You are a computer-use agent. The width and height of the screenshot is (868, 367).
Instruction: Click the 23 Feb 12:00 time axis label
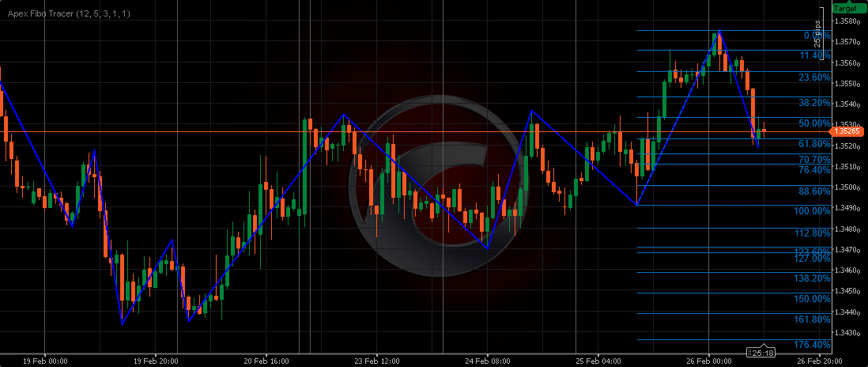click(378, 360)
